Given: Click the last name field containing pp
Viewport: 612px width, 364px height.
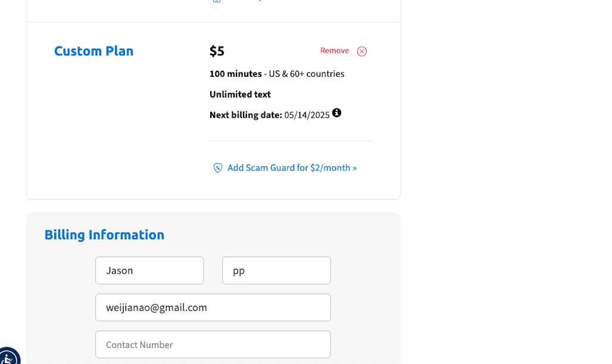Looking at the screenshot, I should [x=276, y=271].
